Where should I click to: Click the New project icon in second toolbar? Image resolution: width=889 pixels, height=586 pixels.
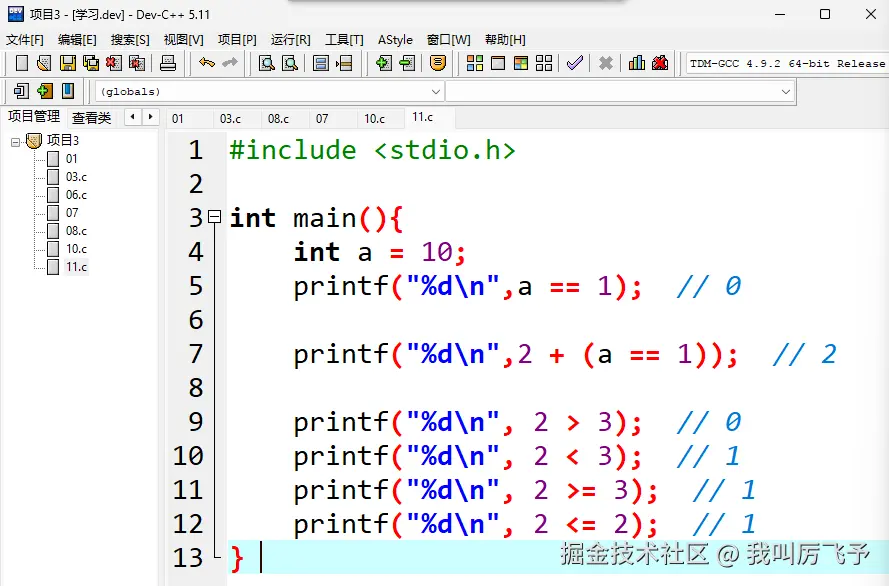pos(22,91)
